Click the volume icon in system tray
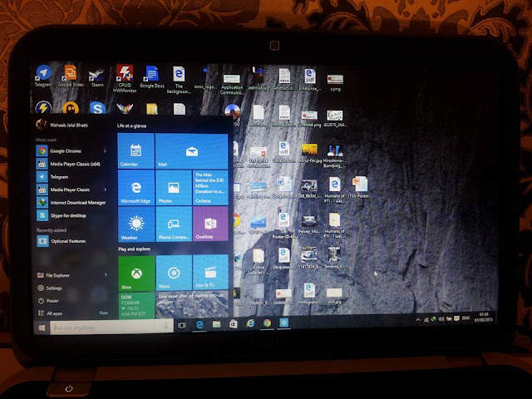The height and width of the screenshot is (399, 532). pyautogui.click(x=441, y=319)
